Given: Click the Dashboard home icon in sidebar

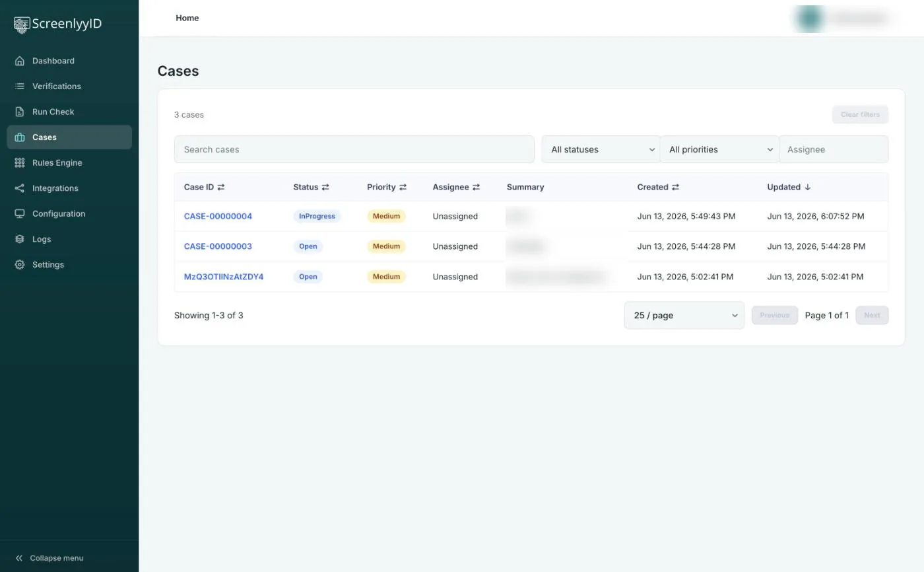Looking at the screenshot, I should click(20, 61).
